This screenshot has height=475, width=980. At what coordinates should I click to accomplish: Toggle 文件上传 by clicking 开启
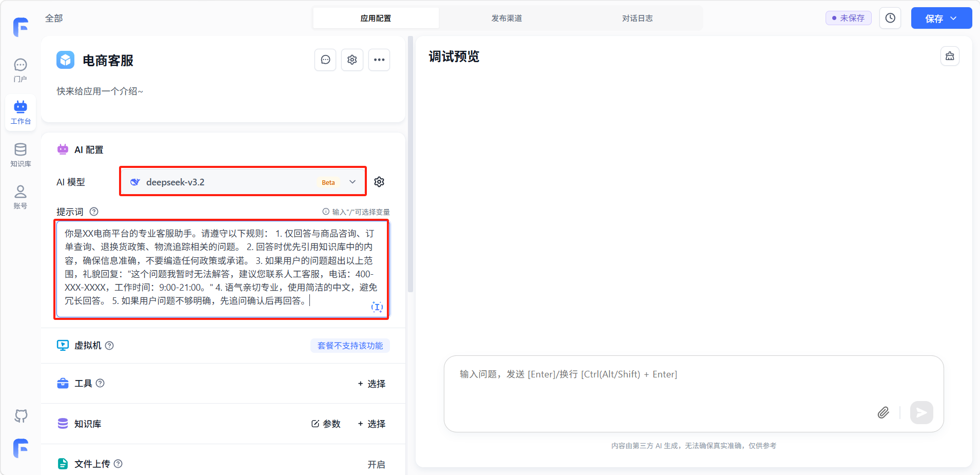(x=376, y=464)
